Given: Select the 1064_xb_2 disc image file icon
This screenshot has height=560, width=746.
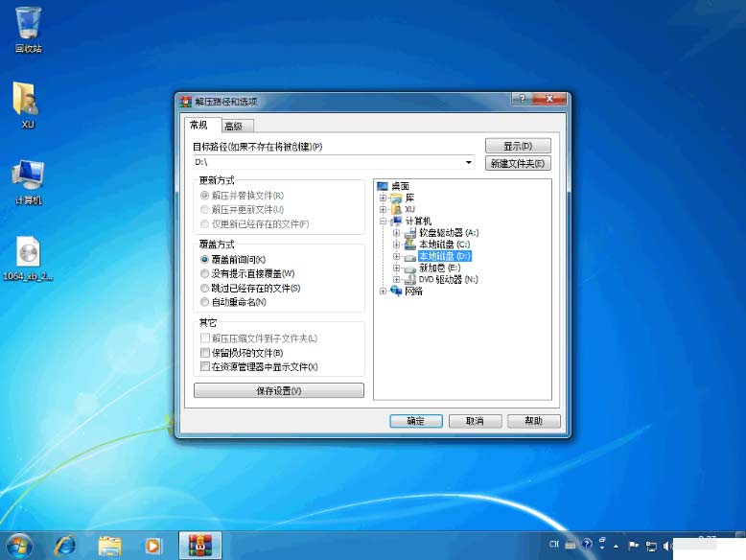Looking at the screenshot, I should pos(28,258).
